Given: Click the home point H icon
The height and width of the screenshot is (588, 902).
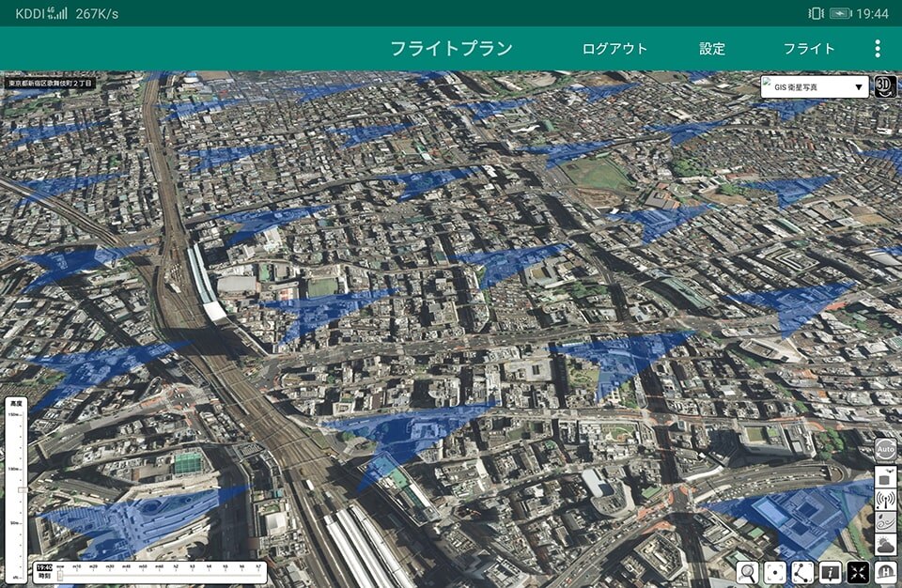Looking at the screenshot, I should (x=885, y=572).
